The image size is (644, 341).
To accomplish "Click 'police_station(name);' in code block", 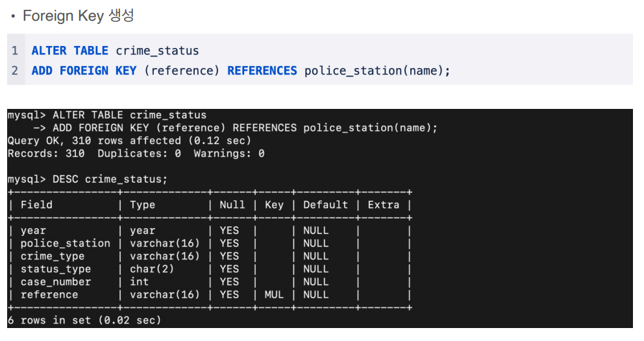I will coord(377,71).
